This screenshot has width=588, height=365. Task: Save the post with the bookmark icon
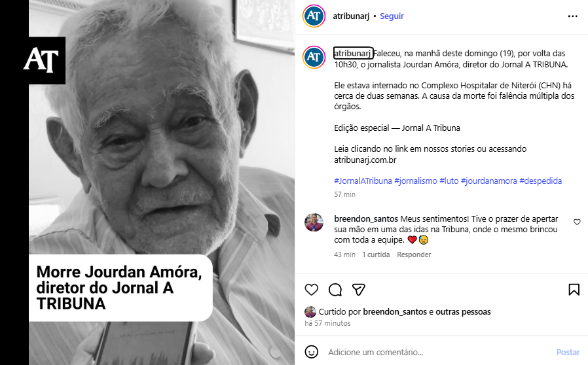[x=574, y=290]
